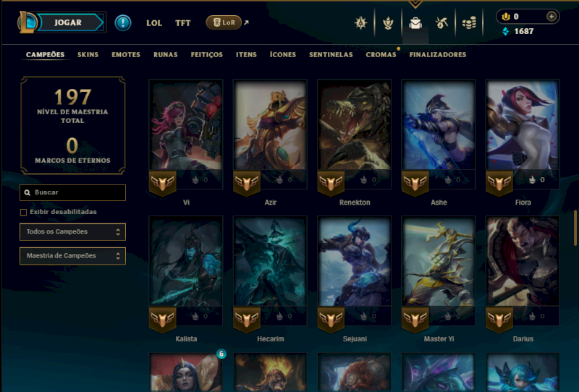Enable the Exibir desabilitadas checkbox
Viewport: 579px width, 392px height.
pos(23,212)
